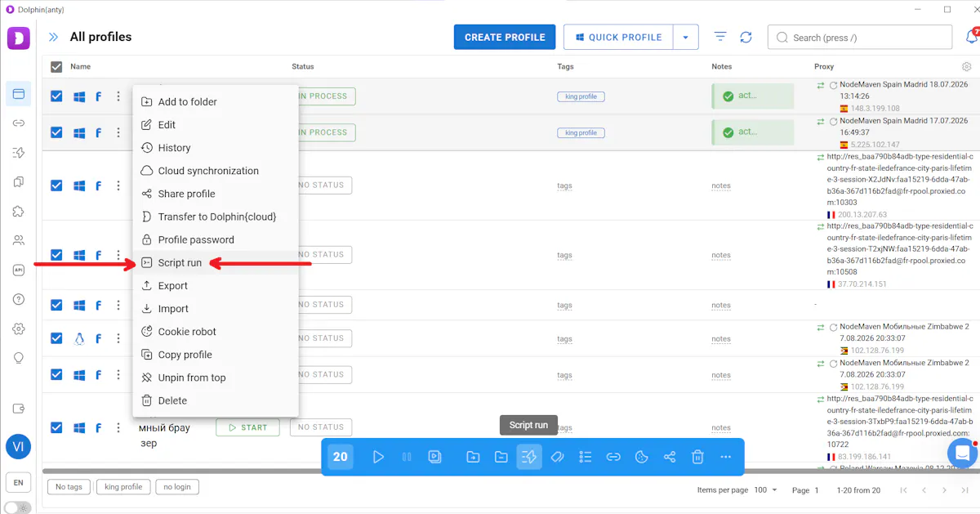The height and width of the screenshot is (514, 980).
Task: Open the Items per page 100 dropdown
Action: point(766,489)
